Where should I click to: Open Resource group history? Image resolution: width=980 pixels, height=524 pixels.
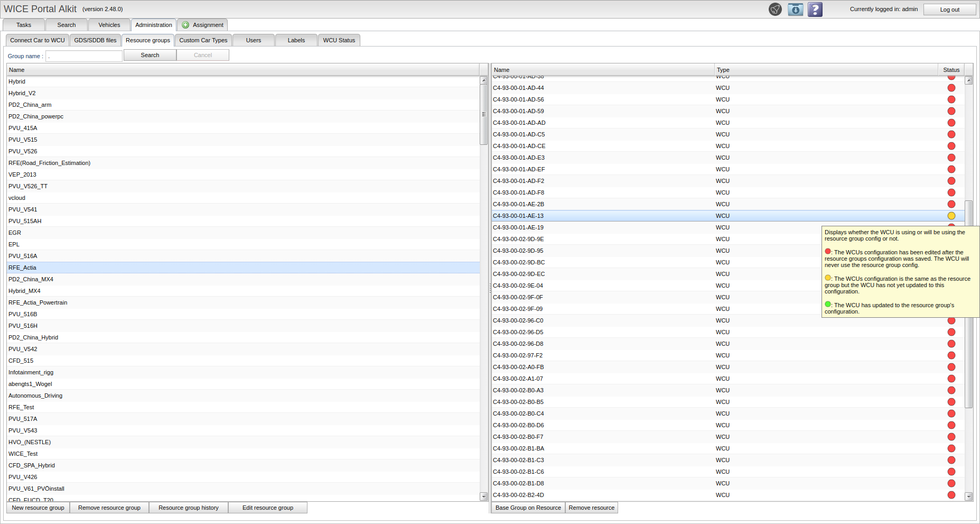coord(188,508)
